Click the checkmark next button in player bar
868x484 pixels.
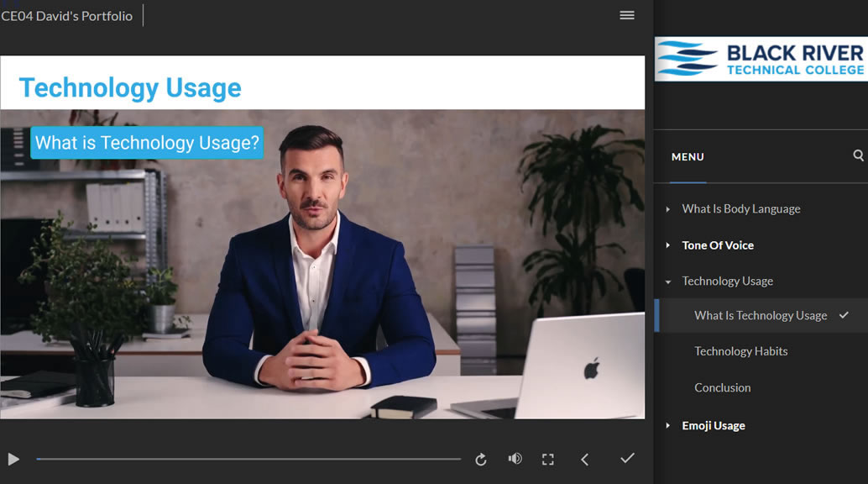[x=627, y=458]
